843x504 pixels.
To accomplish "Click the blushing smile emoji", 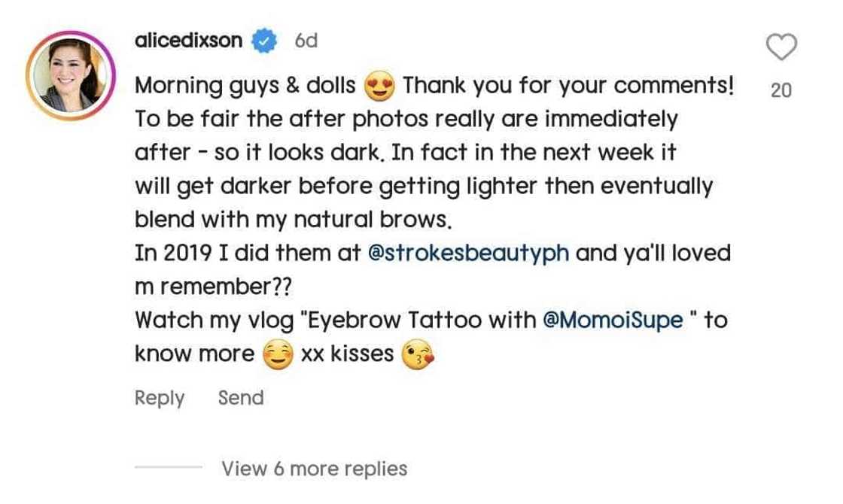I will (x=278, y=354).
